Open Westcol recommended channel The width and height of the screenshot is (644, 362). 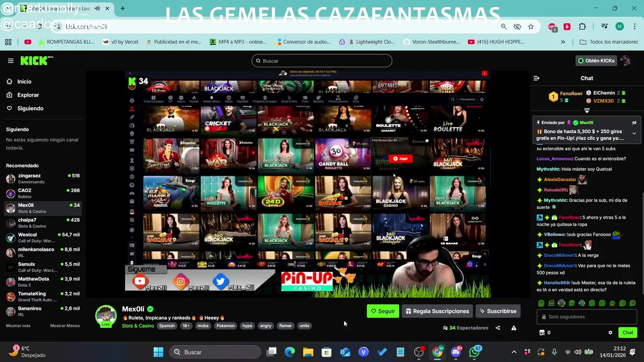tap(43, 237)
